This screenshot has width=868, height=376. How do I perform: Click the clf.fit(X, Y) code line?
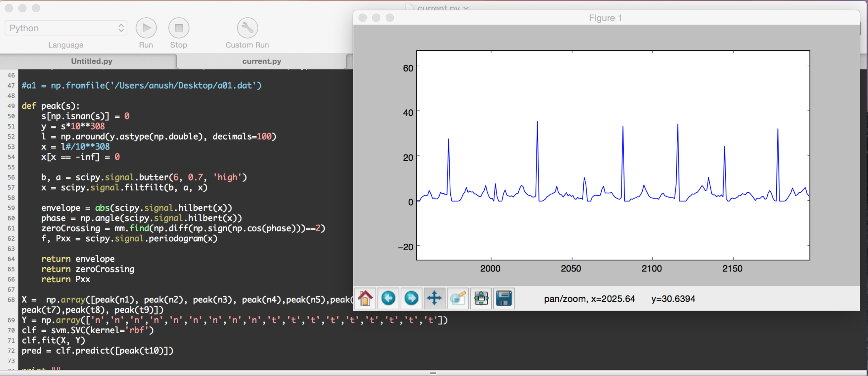[53, 341]
